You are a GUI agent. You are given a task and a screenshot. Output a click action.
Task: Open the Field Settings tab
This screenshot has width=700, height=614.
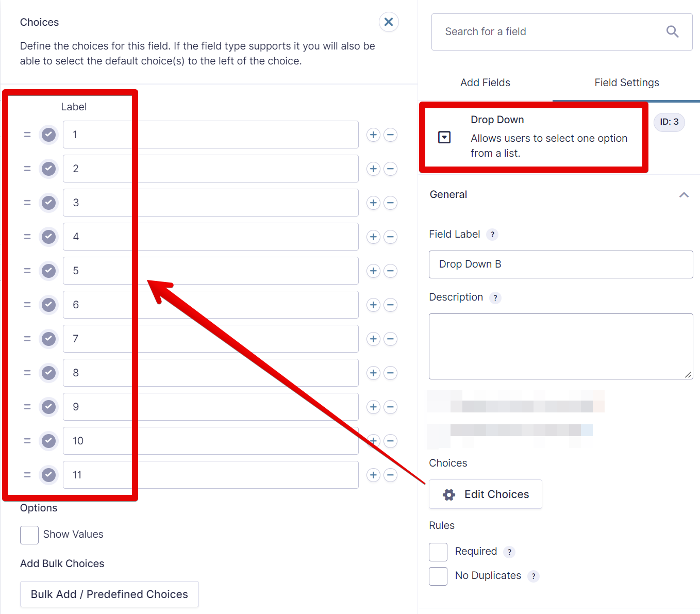626,83
